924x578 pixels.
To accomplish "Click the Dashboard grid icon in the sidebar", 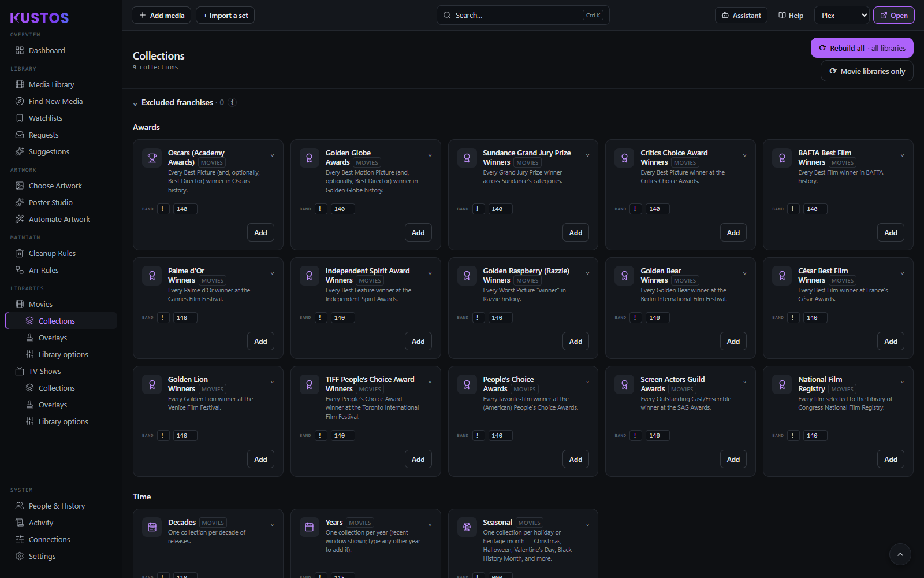I will [x=20, y=50].
